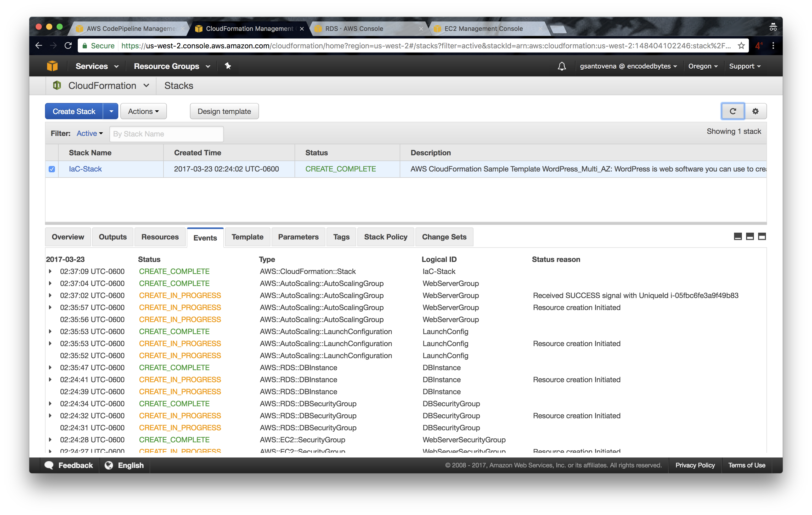
Task: Click the Design template button
Action: tap(224, 111)
